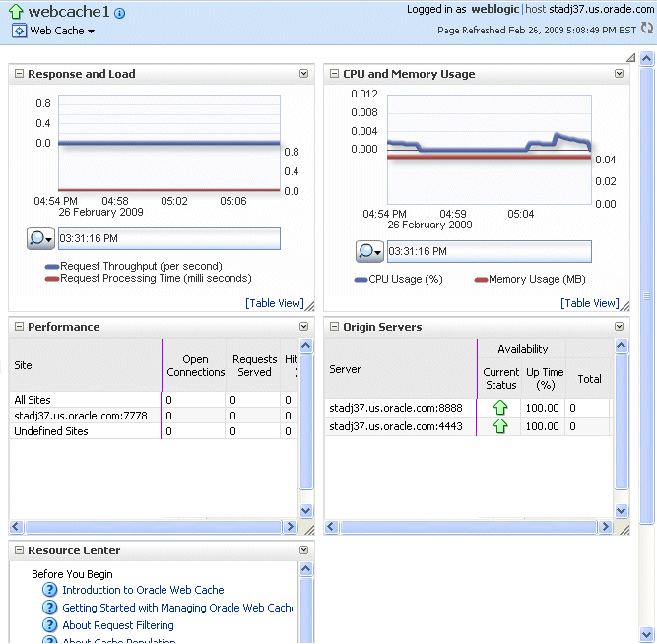
Task: Click the Site column header
Action: point(86,365)
